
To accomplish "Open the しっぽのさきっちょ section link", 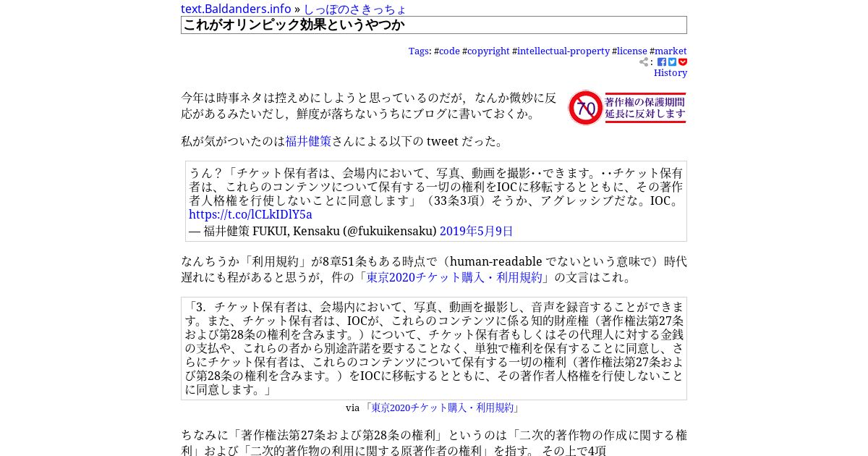I will (x=354, y=9).
